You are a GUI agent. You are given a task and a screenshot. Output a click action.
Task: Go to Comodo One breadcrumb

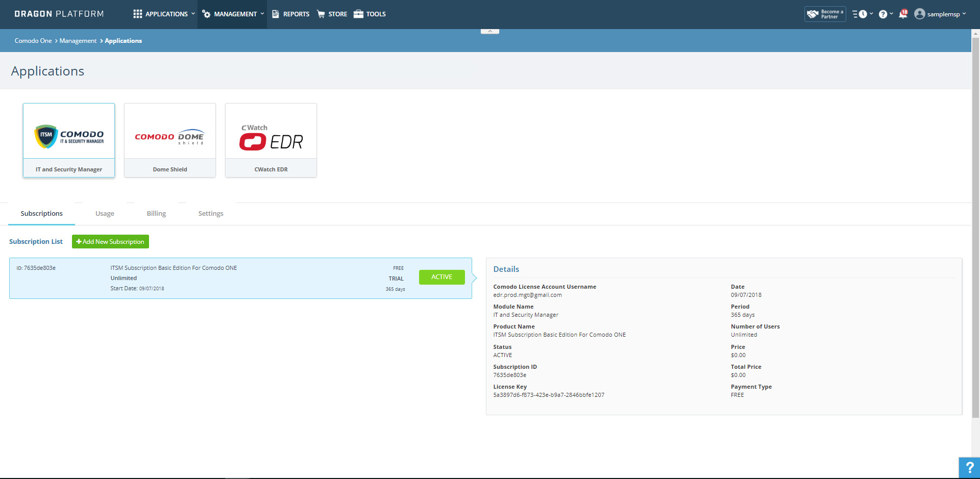[x=33, y=41]
